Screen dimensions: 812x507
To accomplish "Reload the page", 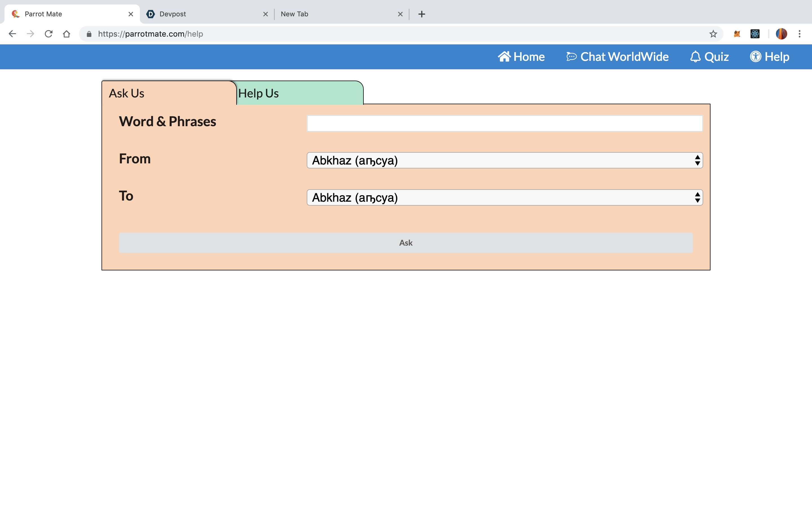I will [x=49, y=34].
